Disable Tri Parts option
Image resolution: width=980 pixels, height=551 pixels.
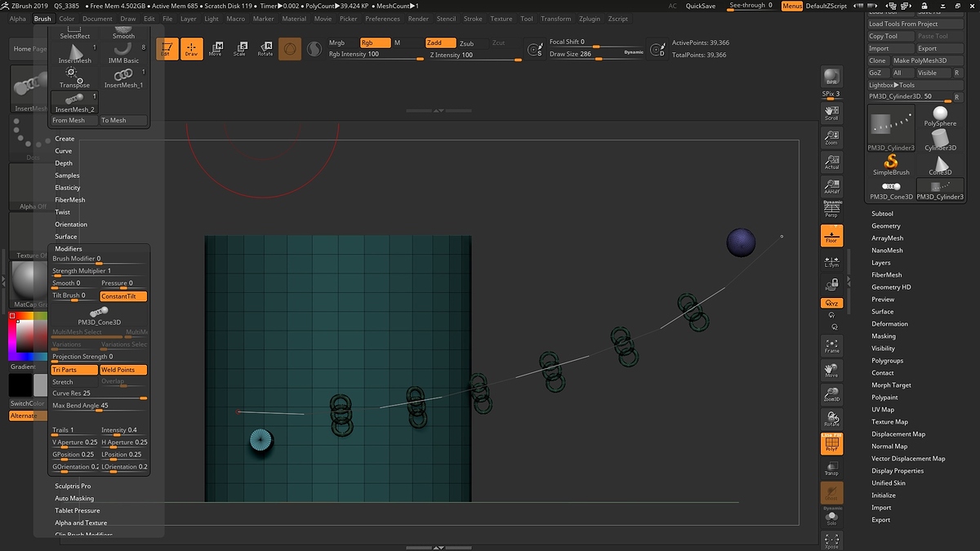pos(75,370)
